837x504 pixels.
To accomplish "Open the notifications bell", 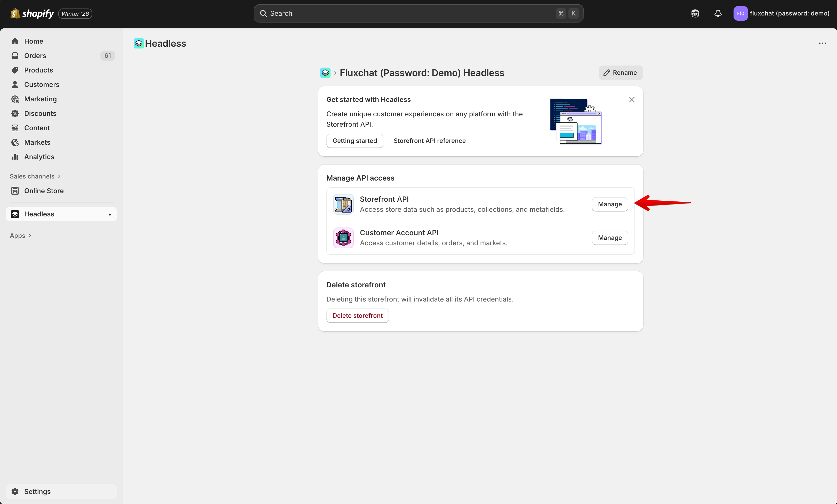I will 718,14.
